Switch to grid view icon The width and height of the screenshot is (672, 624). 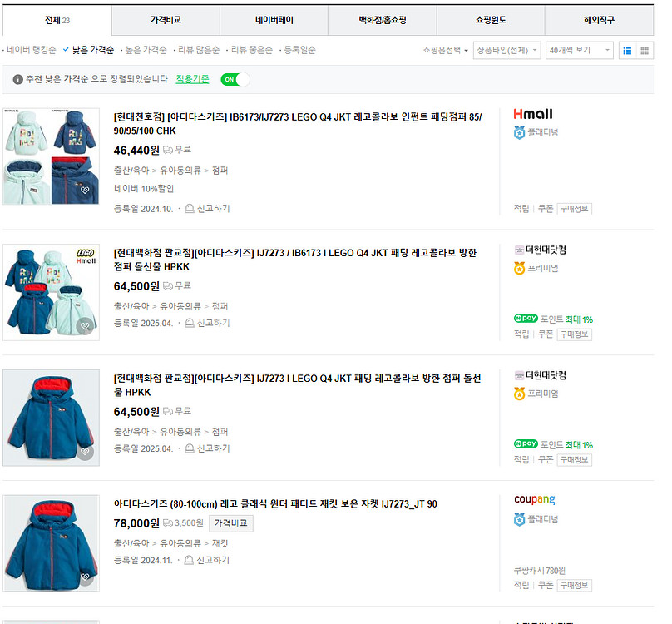(645, 51)
